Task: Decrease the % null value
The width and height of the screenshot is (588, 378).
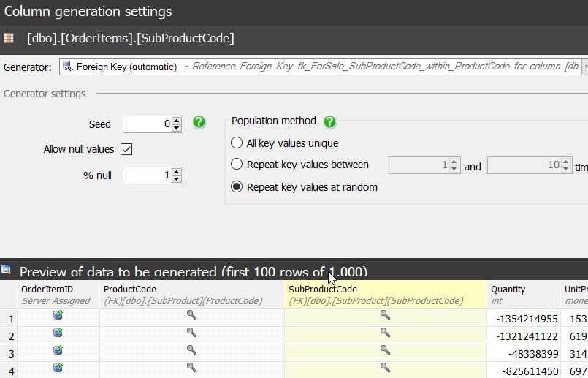Action: (177, 179)
